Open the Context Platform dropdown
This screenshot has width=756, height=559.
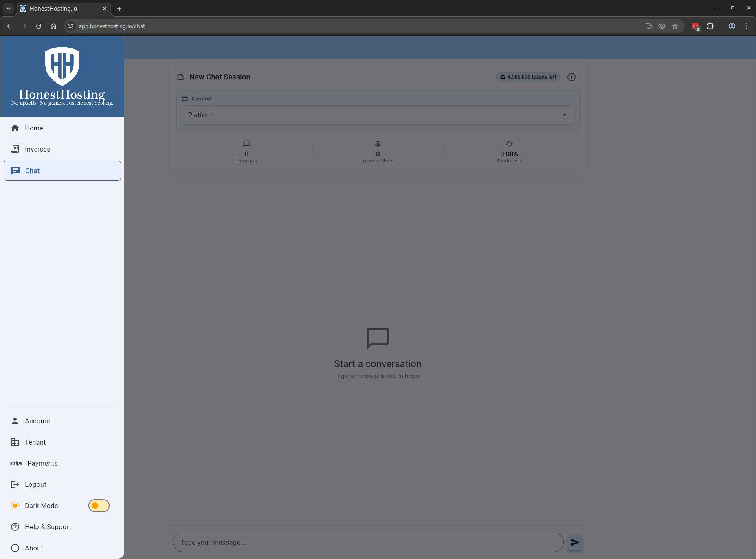click(x=378, y=115)
